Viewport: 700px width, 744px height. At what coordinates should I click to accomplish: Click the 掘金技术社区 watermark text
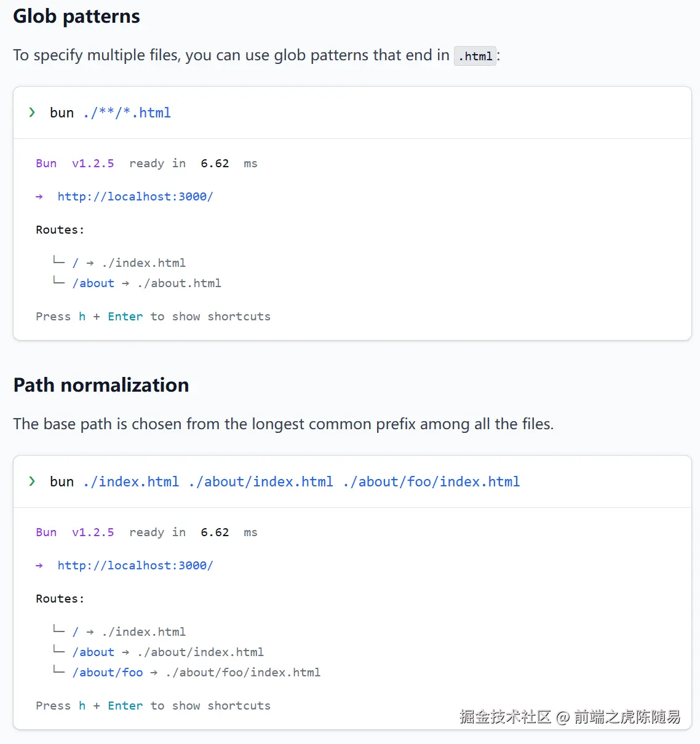coord(505,717)
